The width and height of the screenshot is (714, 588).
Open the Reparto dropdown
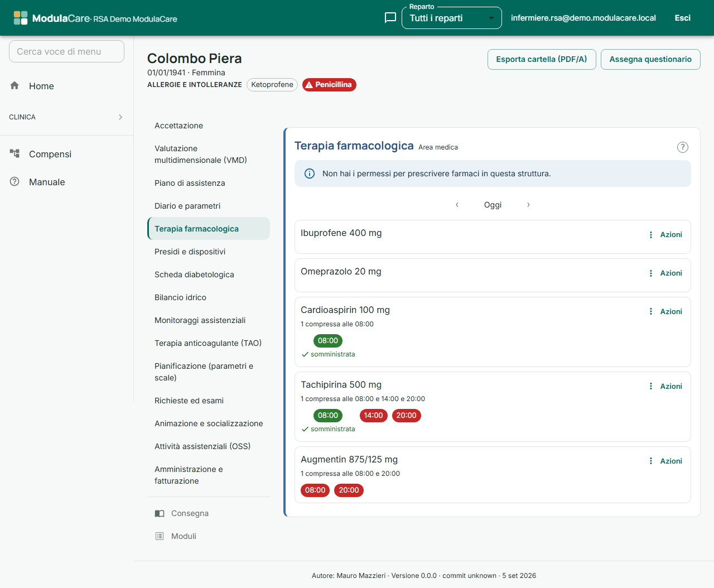click(x=452, y=18)
